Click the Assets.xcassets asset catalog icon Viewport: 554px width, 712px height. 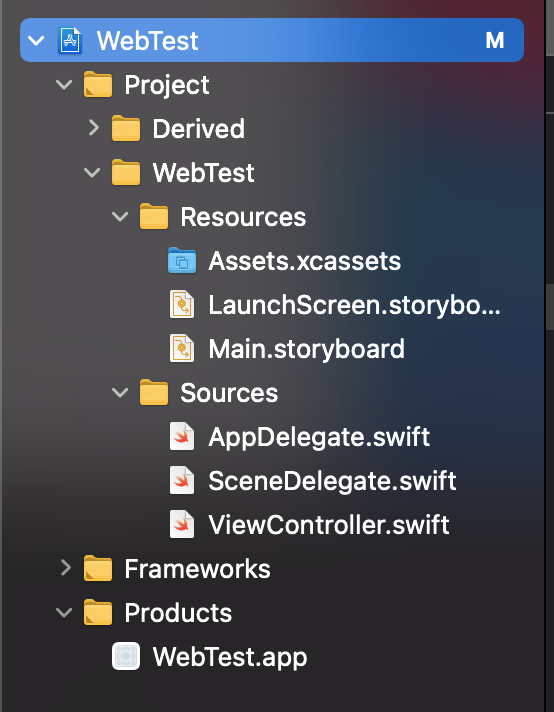(182, 261)
